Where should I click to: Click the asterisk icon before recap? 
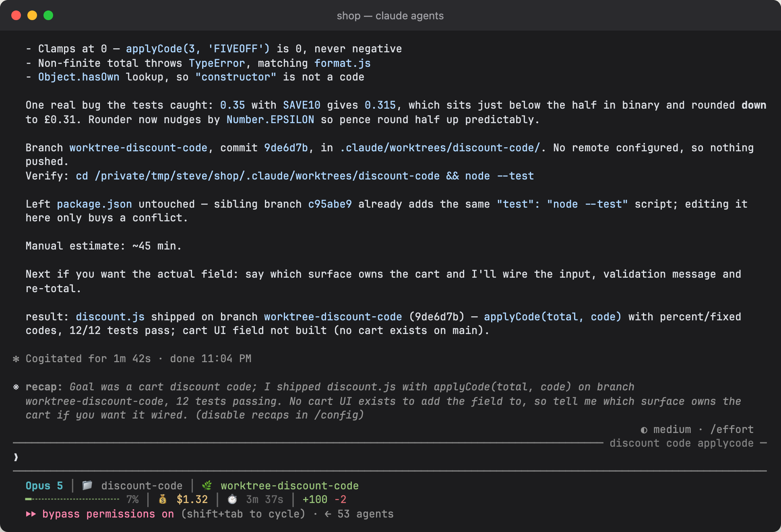[x=16, y=387]
